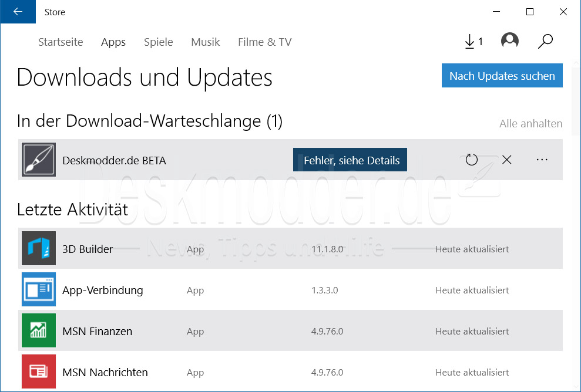Select the Musik tab

point(205,42)
